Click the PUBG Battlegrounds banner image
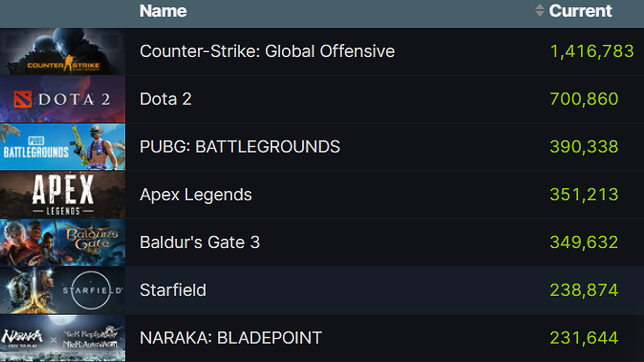 [x=62, y=146]
